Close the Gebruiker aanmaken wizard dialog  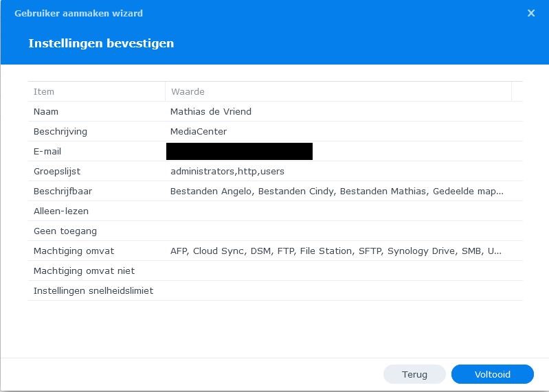pyautogui.click(x=531, y=13)
